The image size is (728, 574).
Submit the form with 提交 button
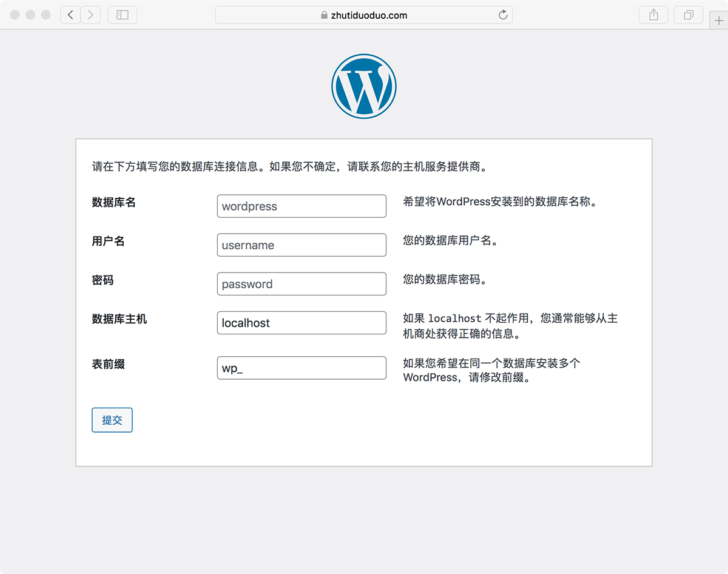point(112,420)
